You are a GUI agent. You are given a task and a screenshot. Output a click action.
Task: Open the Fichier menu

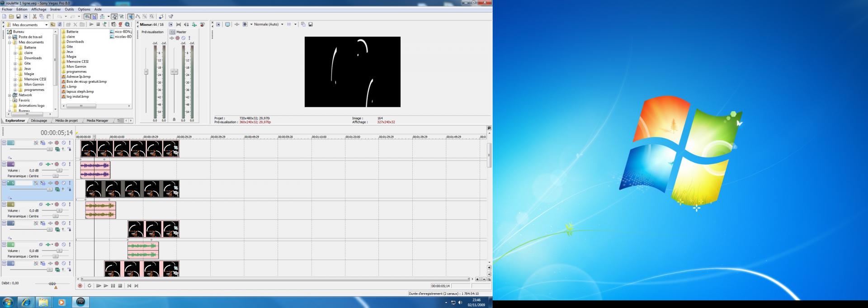pos(7,9)
